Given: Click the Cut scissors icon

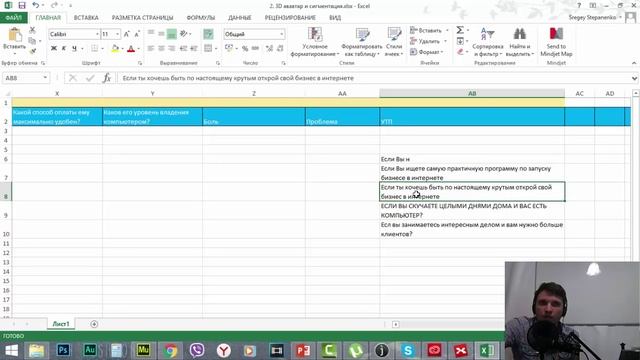Looking at the screenshot, I should (x=33, y=30).
